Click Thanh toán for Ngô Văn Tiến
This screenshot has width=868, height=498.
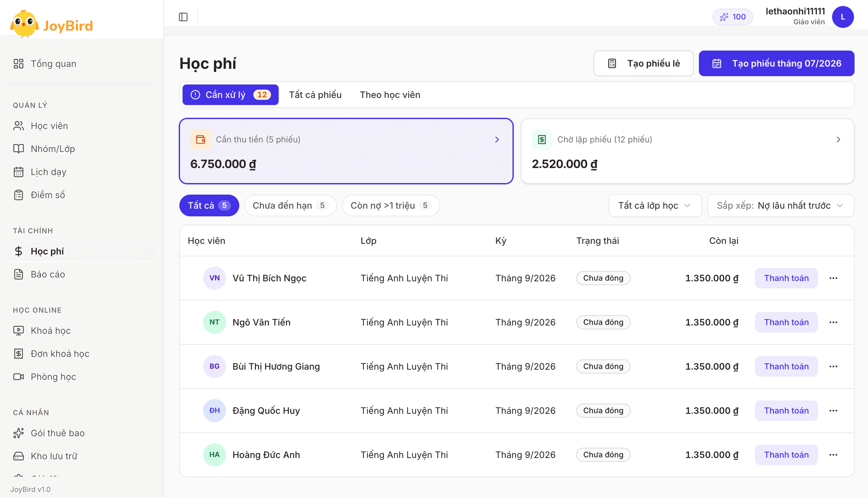coord(786,322)
